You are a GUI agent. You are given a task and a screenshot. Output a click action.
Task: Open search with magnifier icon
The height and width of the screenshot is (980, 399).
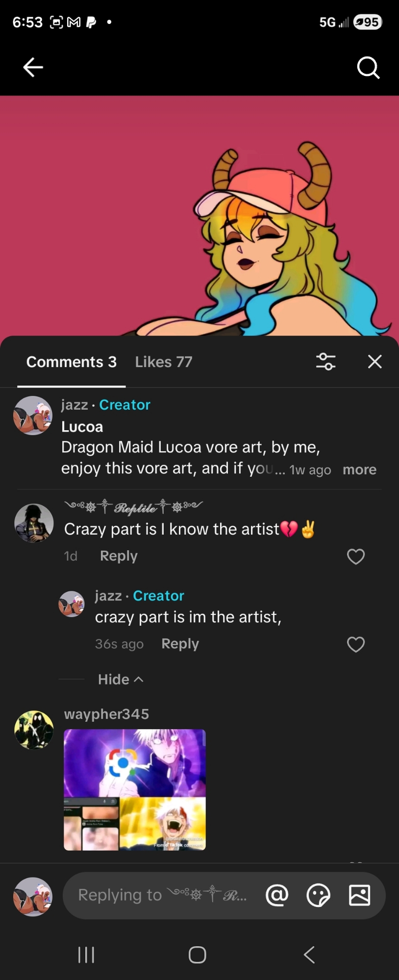coord(368,67)
